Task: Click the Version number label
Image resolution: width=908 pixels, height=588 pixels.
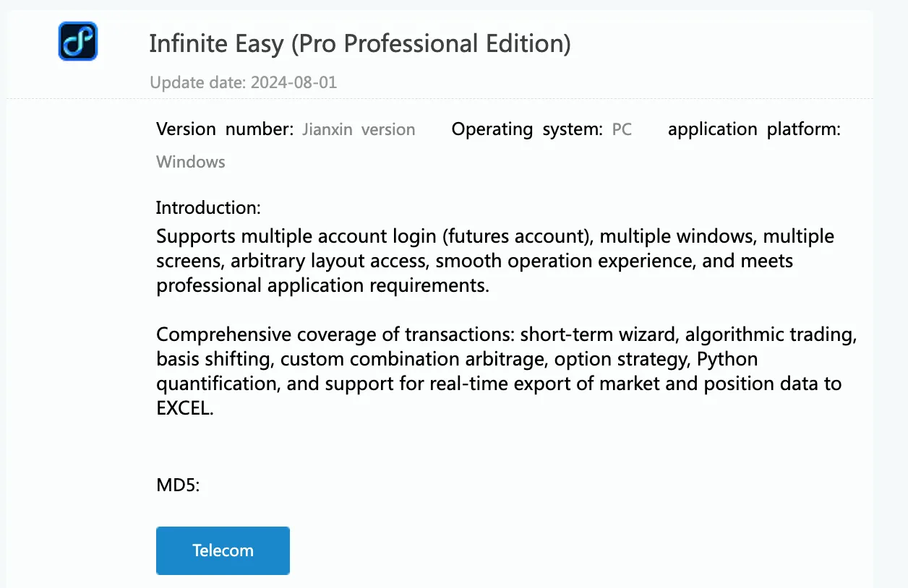Action: (x=225, y=130)
